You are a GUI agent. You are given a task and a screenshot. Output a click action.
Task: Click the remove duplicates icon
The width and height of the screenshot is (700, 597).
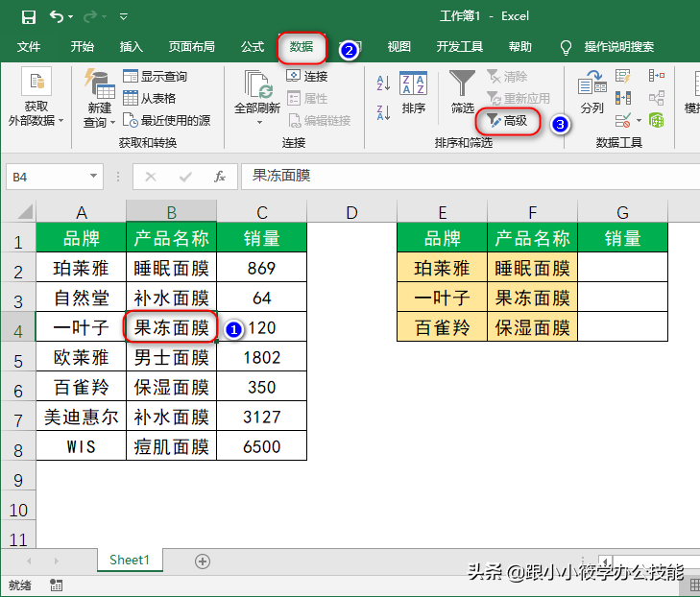(x=623, y=98)
